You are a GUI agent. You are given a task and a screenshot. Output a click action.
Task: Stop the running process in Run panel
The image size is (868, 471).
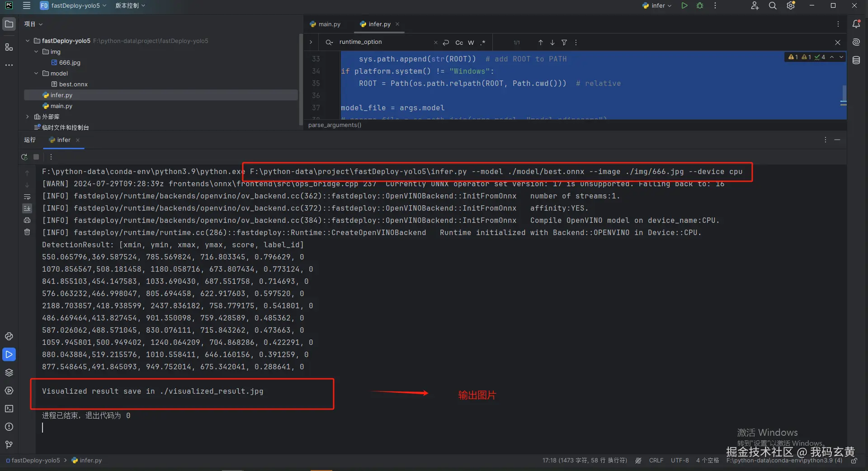(36, 157)
